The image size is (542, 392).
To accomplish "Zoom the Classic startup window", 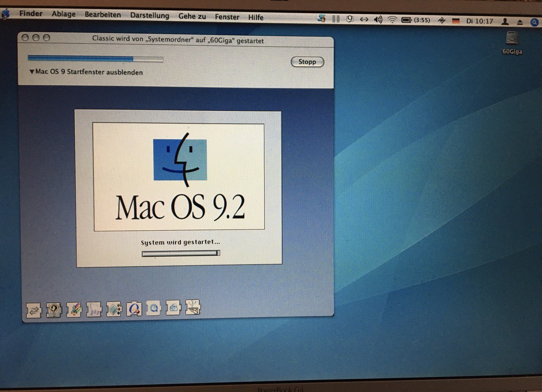I will pos(47,38).
